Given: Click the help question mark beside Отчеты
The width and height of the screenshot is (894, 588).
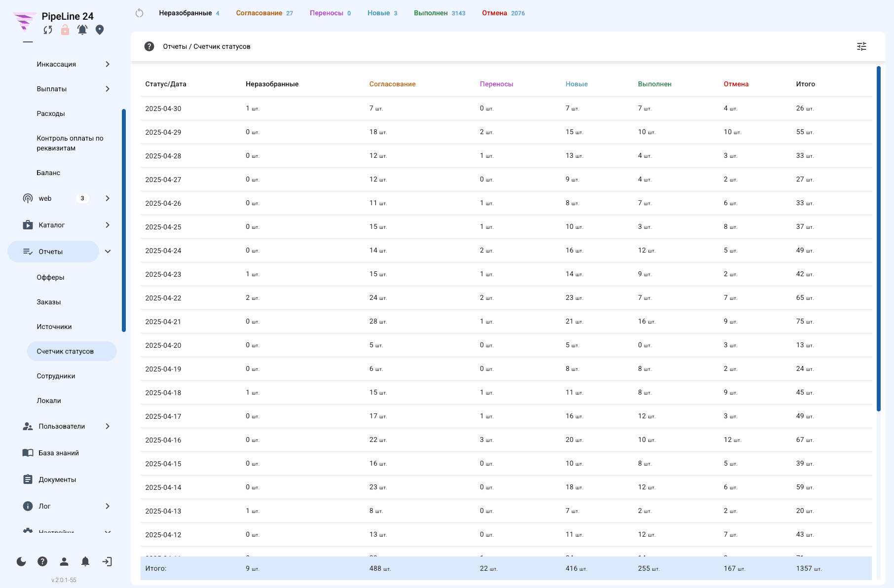Looking at the screenshot, I should coord(149,46).
